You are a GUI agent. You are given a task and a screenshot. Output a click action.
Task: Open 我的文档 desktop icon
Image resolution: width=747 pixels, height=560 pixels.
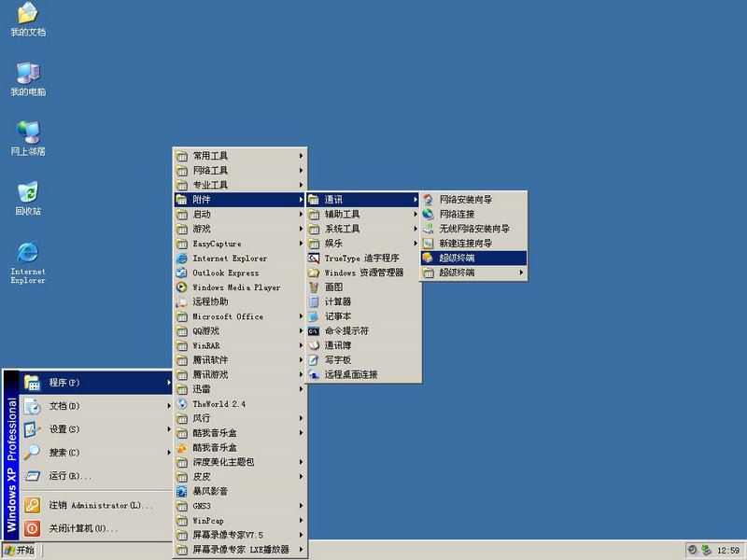28,19
